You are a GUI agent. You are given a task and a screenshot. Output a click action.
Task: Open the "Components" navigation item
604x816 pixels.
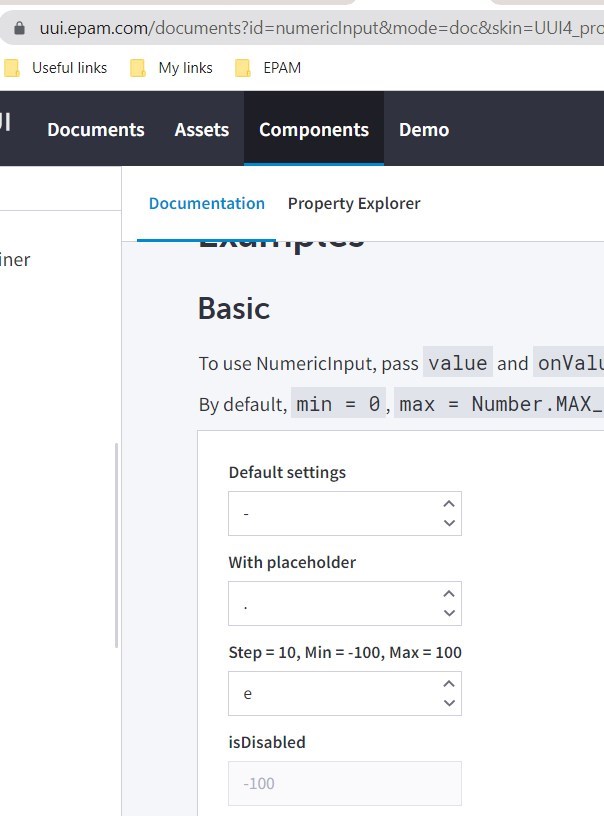[x=313, y=129]
